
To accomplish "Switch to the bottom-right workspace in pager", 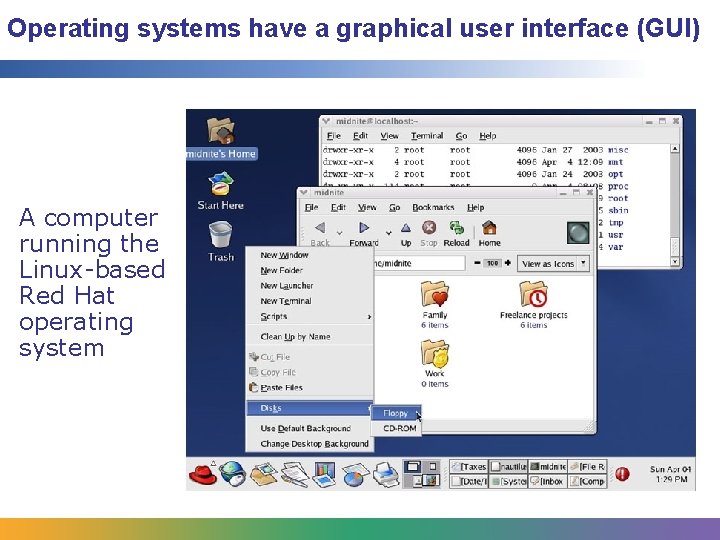I will 431,481.
